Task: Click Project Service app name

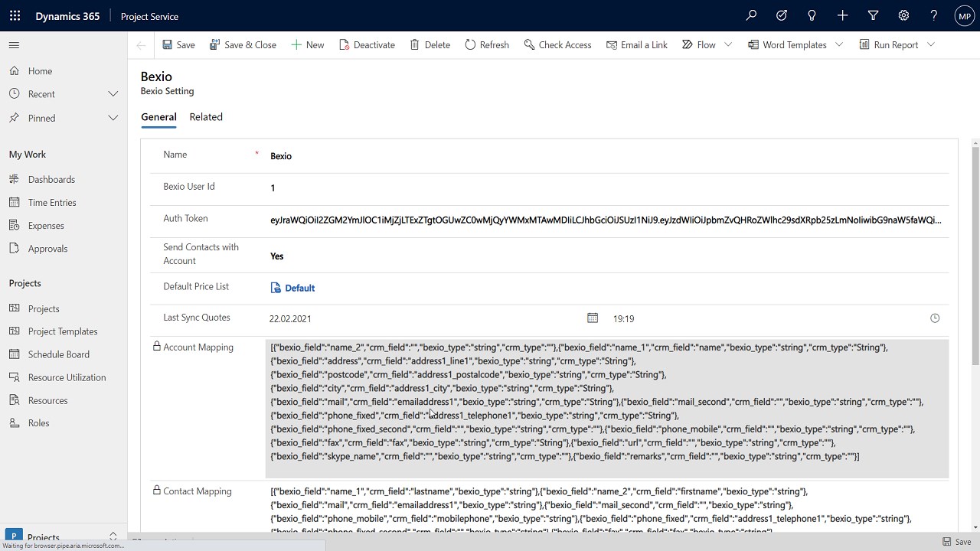Action: click(x=149, y=16)
